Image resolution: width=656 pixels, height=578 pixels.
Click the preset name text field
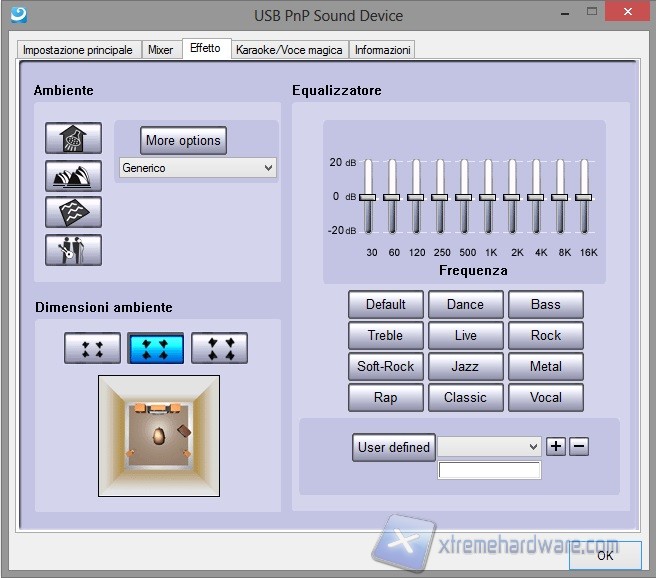[489, 470]
